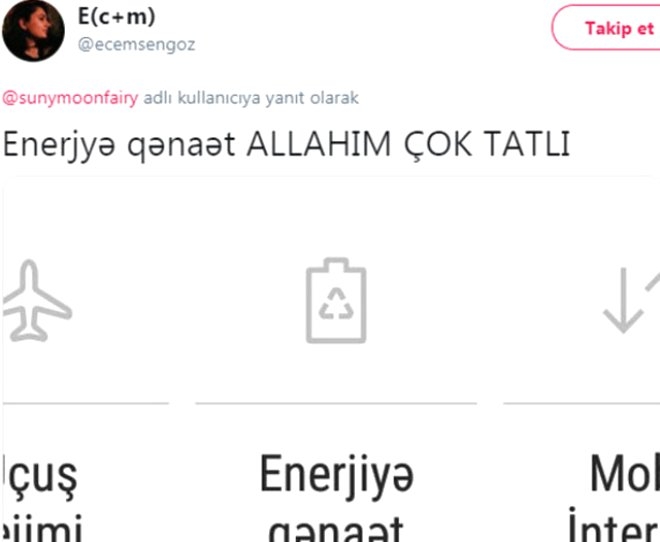Click the tweet's opening word 'Enerjyə'
Viewport: 660px width, 542px height.
59,145
